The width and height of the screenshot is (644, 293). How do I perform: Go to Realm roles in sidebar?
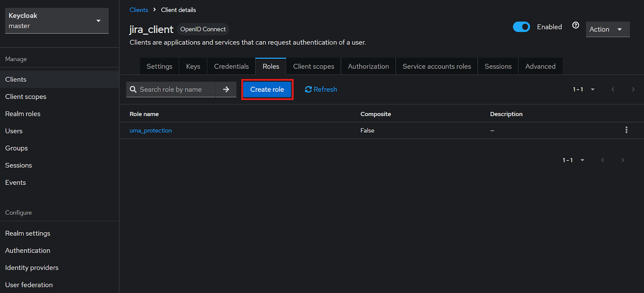coord(60,114)
